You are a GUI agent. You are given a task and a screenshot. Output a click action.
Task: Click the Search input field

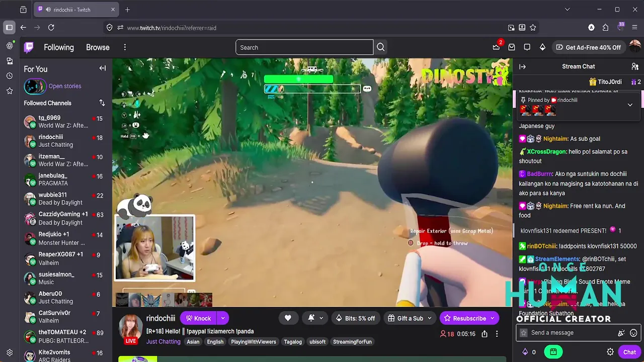click(304, 47)
